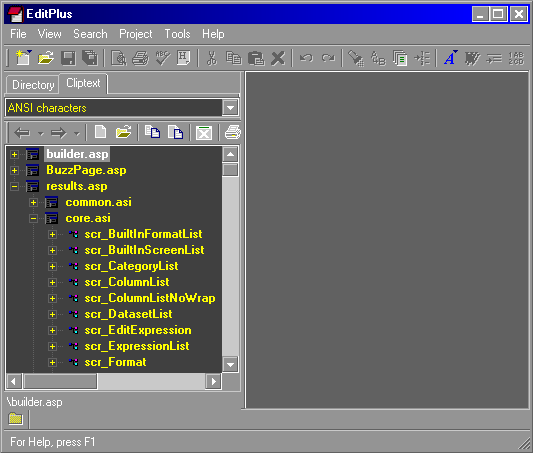Open the Back arrow history dropdown
The image size is (534, 454).
pyautogui.click(x=41, y=134)
